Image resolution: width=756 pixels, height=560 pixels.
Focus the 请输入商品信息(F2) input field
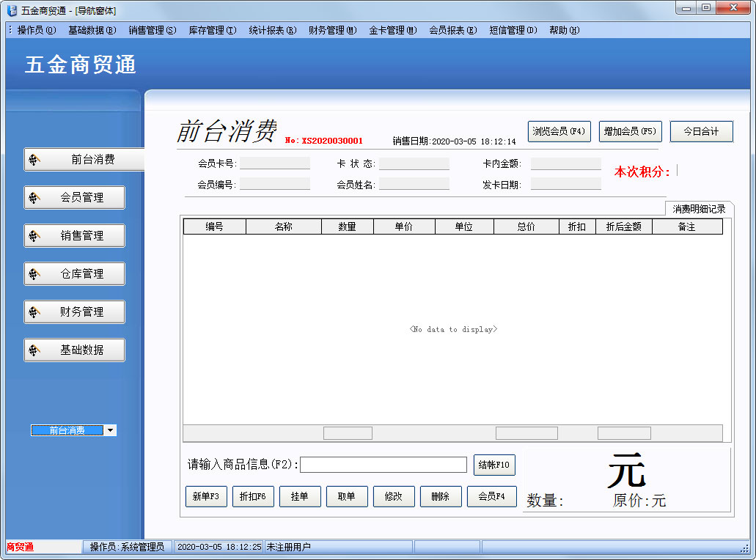[x=383, y=465]
